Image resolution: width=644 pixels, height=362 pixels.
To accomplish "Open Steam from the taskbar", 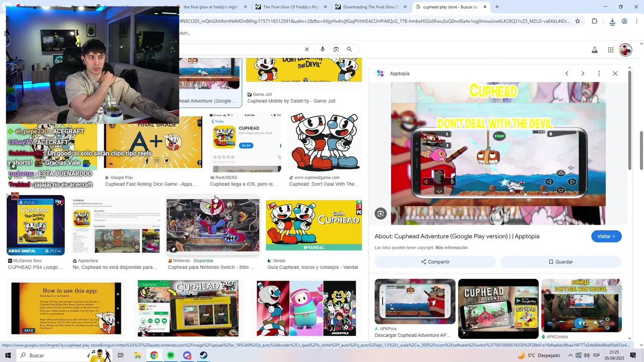I will tap(204, 355).
